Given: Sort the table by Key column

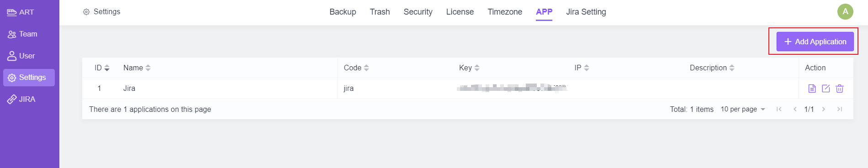Looking at the screenshot, I should click(x=469, y=68).
